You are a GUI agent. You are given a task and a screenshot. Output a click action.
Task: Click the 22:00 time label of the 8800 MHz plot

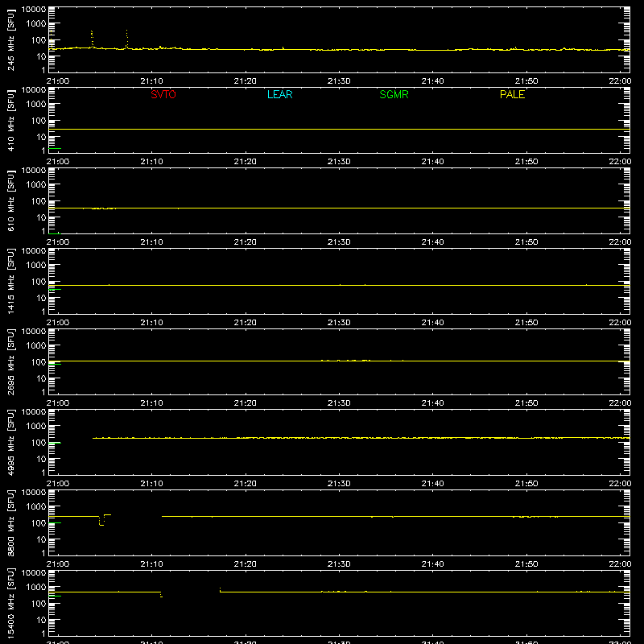[x=620, y=564]
